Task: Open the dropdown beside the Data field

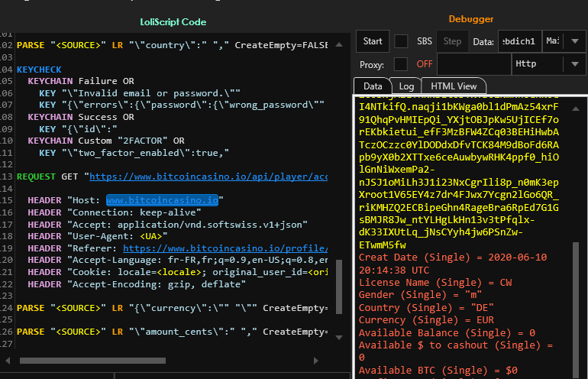Action: click(575, 41)
